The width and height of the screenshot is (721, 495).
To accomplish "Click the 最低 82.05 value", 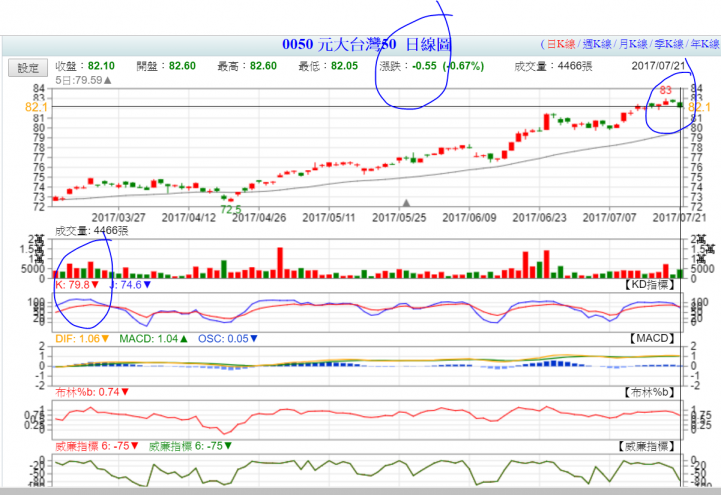I will 328,66.
